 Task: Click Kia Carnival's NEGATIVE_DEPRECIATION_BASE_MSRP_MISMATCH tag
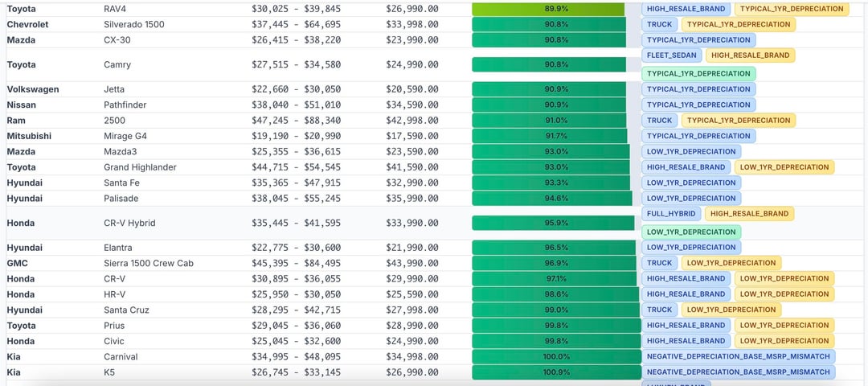[738, 356]
